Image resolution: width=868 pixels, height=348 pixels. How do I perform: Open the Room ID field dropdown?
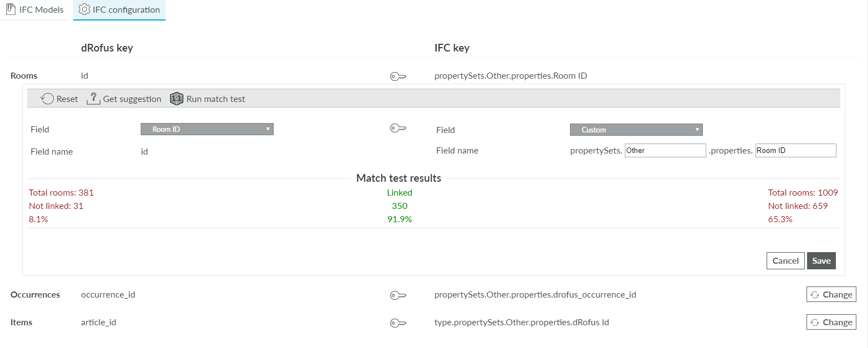tap(207, 129)
